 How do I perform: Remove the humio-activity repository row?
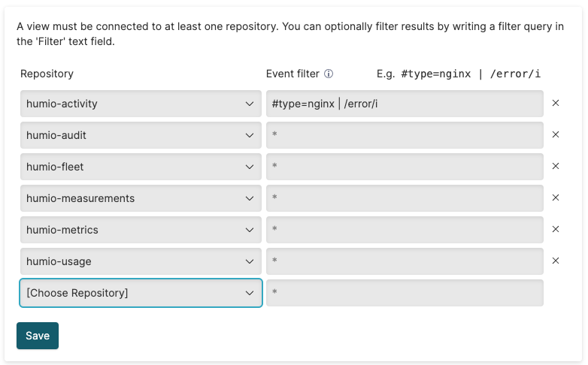point(556,104)
